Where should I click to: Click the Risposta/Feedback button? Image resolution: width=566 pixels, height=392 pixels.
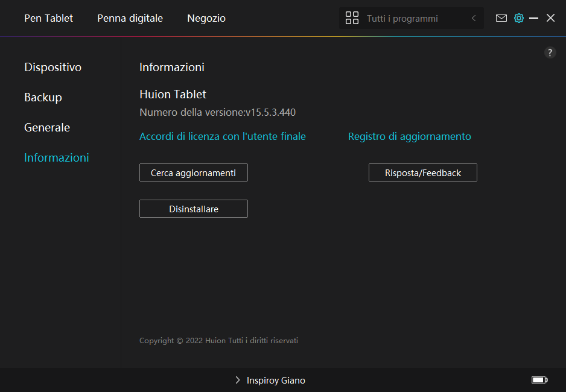(423, 172)
